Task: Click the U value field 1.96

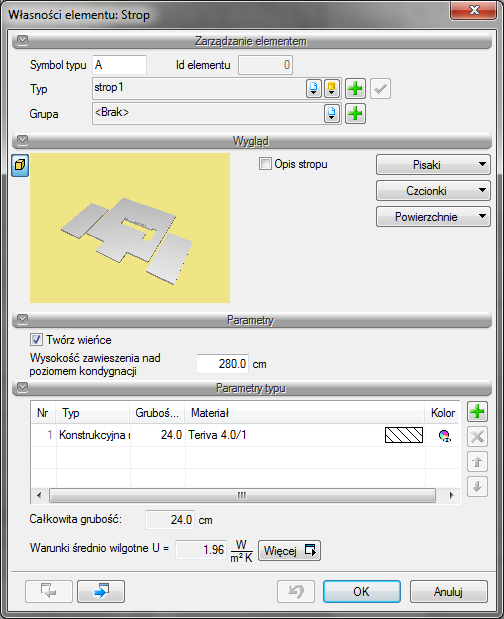Action: pyautogui.click(x=201, y=550)
